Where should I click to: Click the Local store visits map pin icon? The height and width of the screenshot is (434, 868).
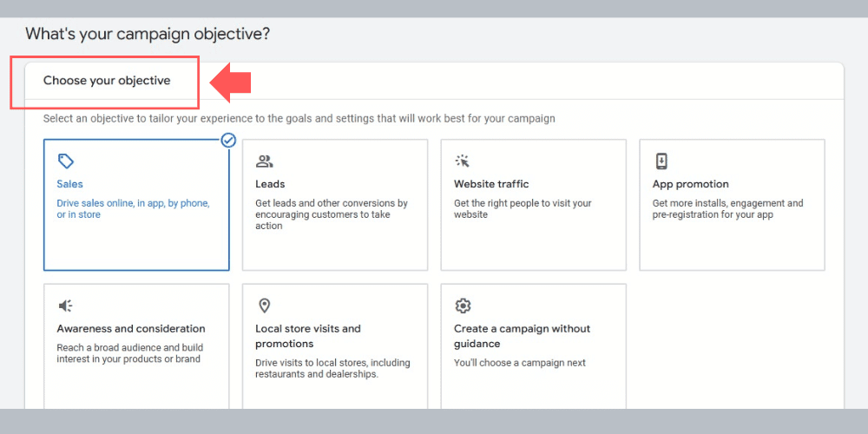tap(265, 306)
